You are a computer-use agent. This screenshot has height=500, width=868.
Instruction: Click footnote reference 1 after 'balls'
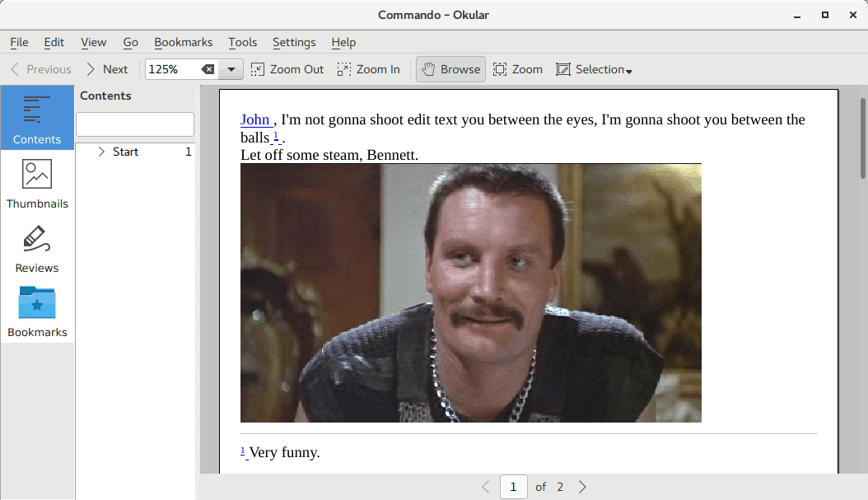tap(276, 136)
